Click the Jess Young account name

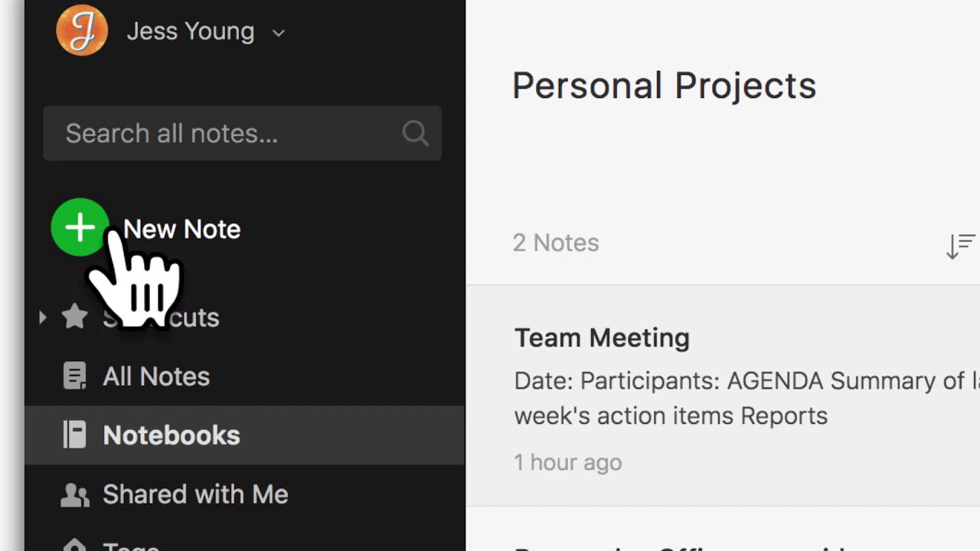(190, 31)
